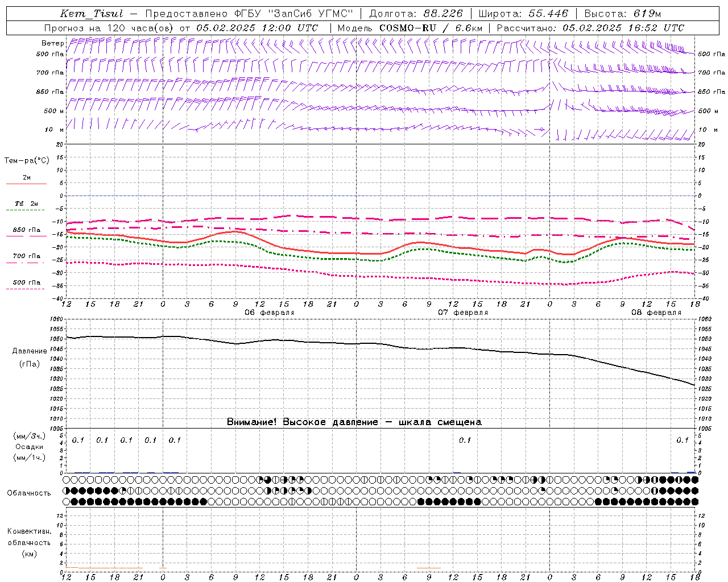This screenshot has height=582, width=728.
Task: Click the Ветер wind section label
Action: [53, 43]
